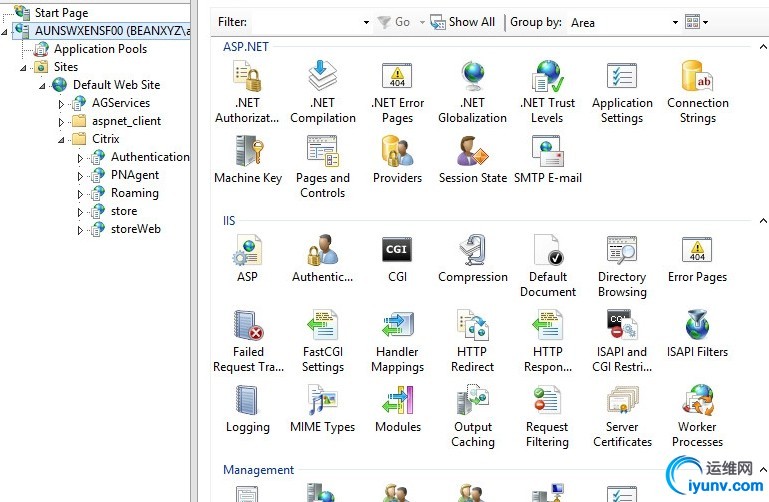The height and width of the screenshot is (502, 769).
Task: Select the store application
Action: click(x=124, y=211)
